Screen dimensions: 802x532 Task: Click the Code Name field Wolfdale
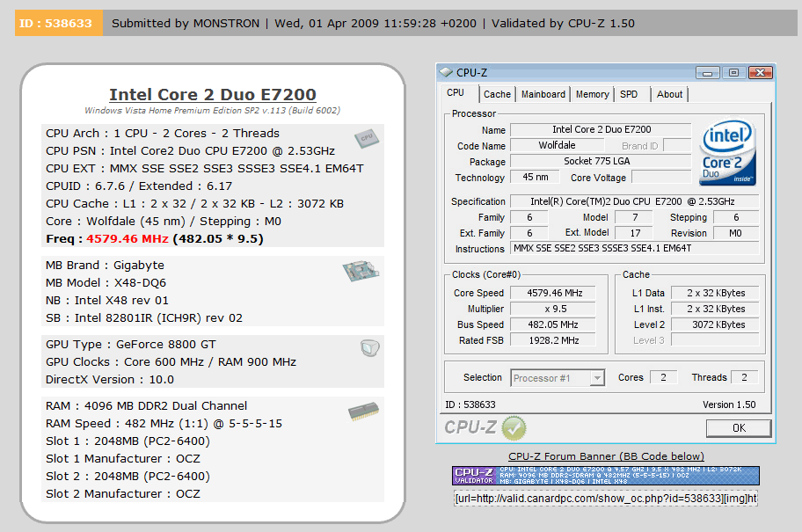557,145
